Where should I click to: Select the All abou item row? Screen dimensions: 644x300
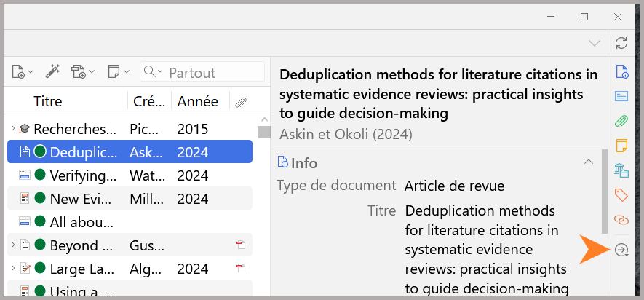tap(130, 222)
